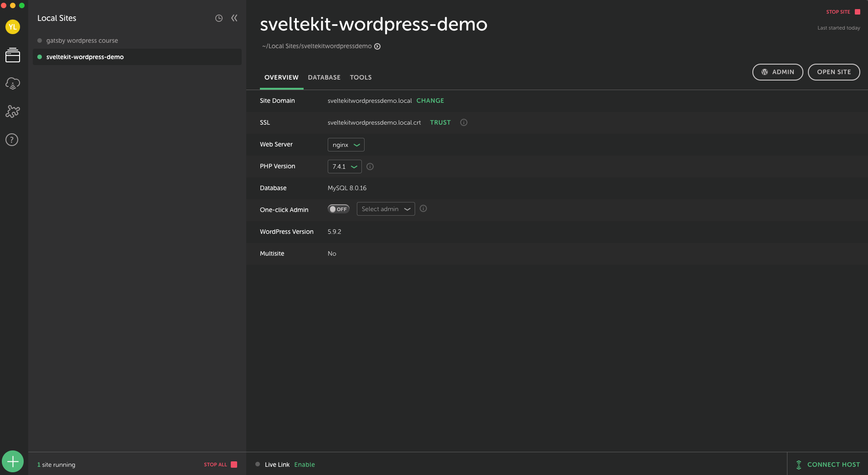Open the Web Server nginx dropdown
The image size is (868, 475).
tap(346, 145)
